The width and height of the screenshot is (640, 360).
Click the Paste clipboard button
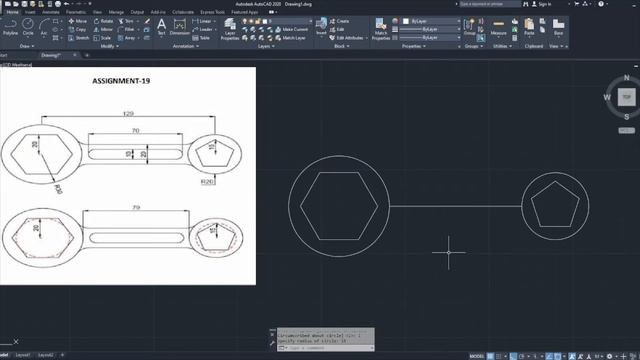529,27
